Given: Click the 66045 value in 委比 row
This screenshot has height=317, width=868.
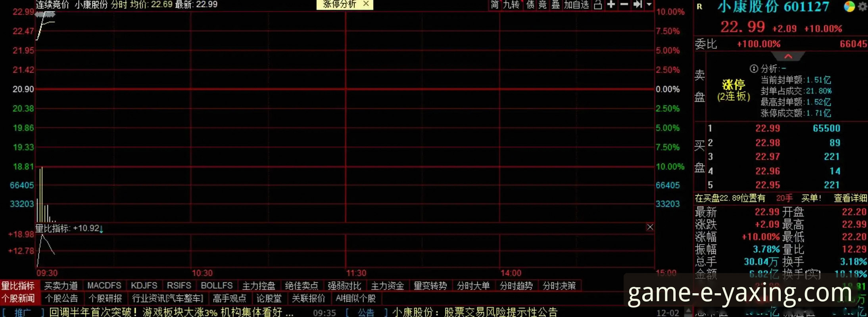Looking at the screenshot, I should 853,44.
